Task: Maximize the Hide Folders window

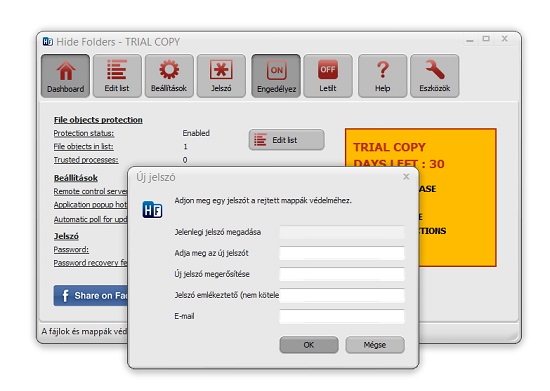Action: tap(486, 39)
